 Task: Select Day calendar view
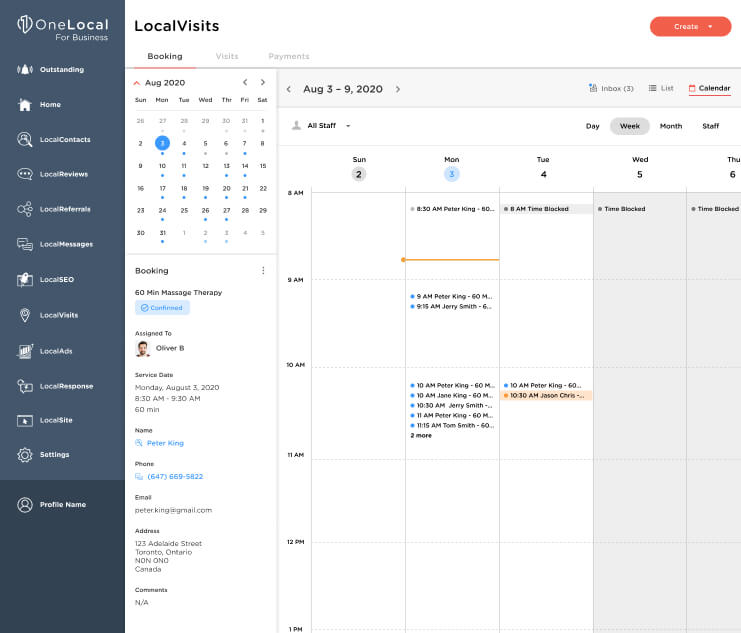(593, 126)
